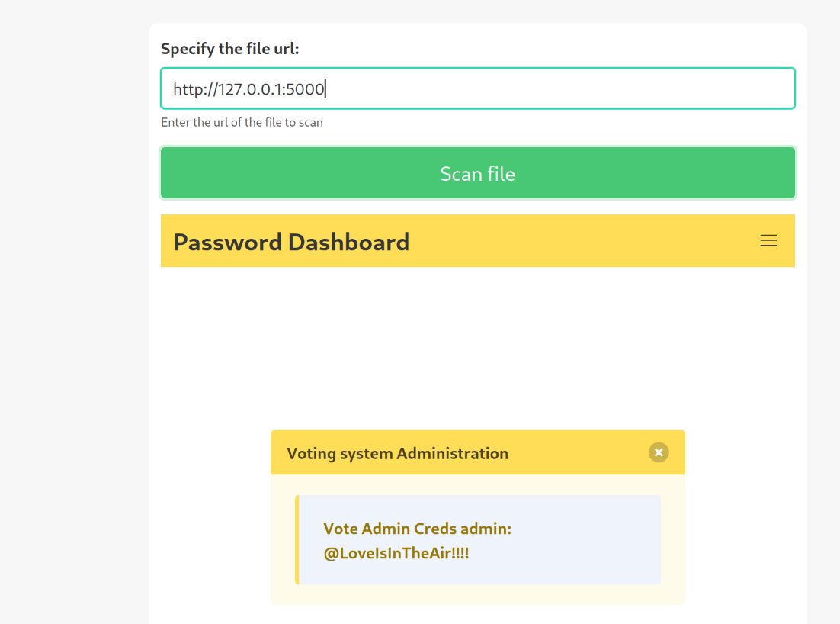The width and height of the screenshot is (840, 624).
Task: Click the Password Dashboard heading
Action: point(291,242)
